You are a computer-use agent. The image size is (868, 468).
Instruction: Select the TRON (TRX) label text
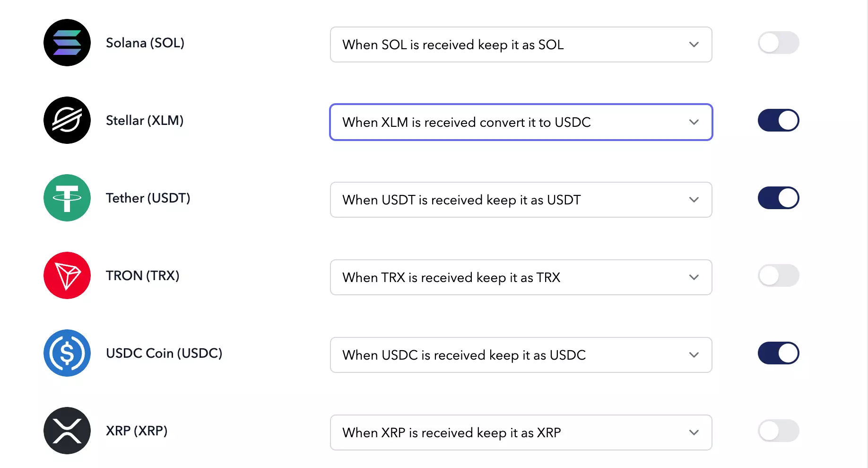click(142, 275)
